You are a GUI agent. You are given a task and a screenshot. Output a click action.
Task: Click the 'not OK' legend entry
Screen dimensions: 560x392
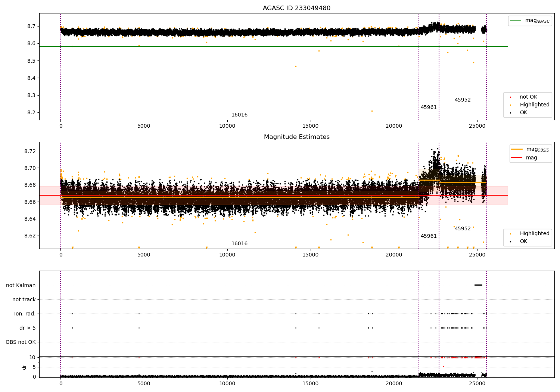524,97
